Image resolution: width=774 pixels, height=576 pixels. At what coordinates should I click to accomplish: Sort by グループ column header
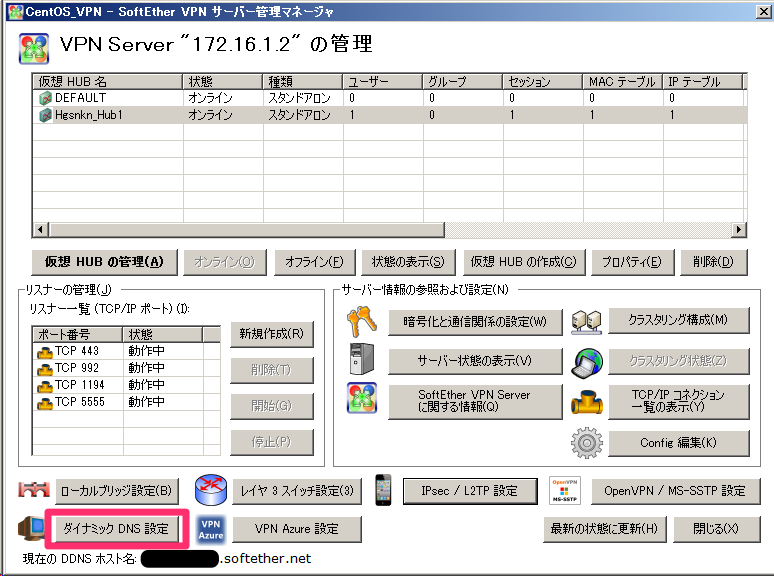tap(463, 81)
